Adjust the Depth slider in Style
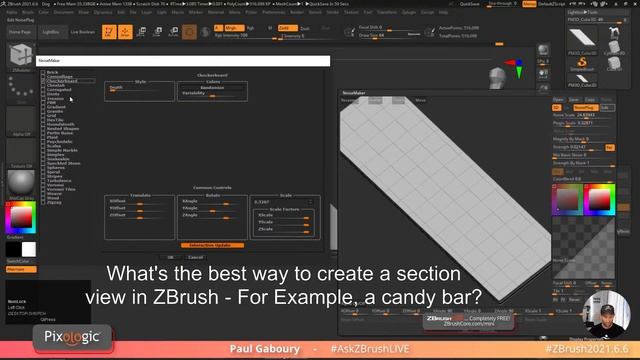The image size is (640, 360). [139, 89]
